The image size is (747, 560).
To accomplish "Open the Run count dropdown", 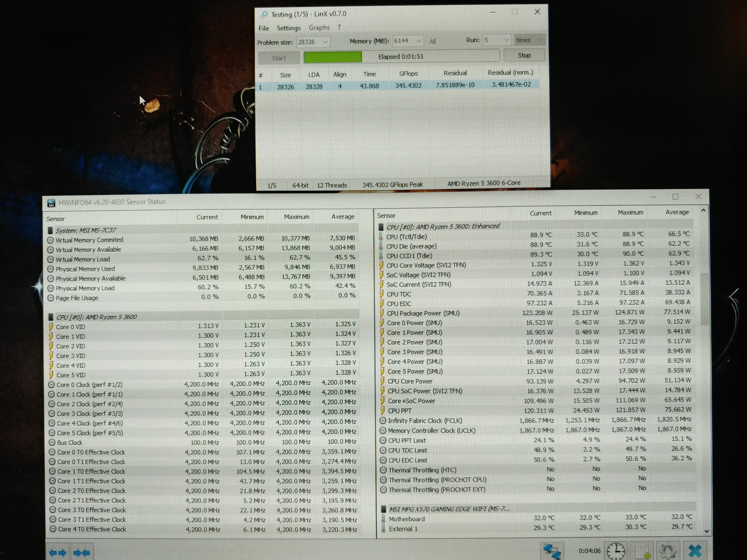I will (x=506, y=40).
